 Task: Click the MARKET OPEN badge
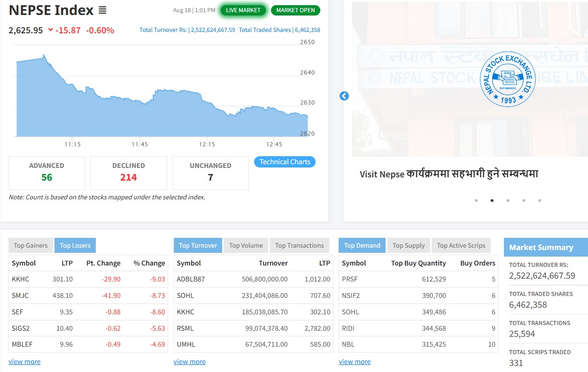click(x=295, y=10)
